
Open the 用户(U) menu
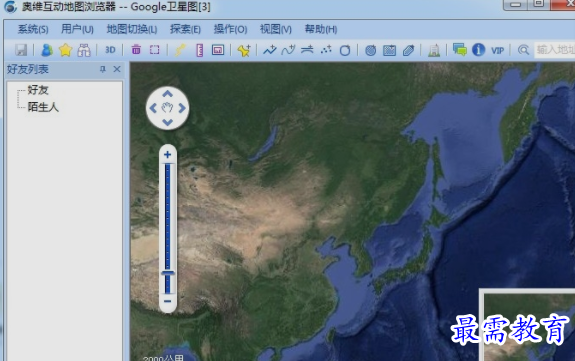(x=77, y=29)
